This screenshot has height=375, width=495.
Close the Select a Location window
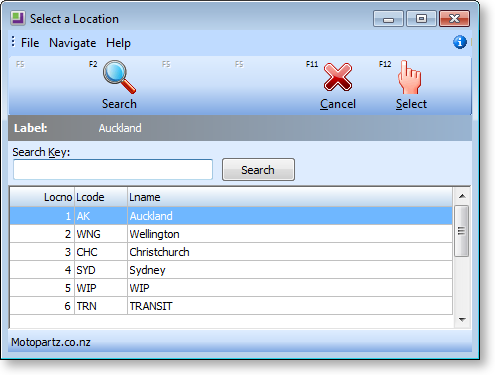pos(455,19)
